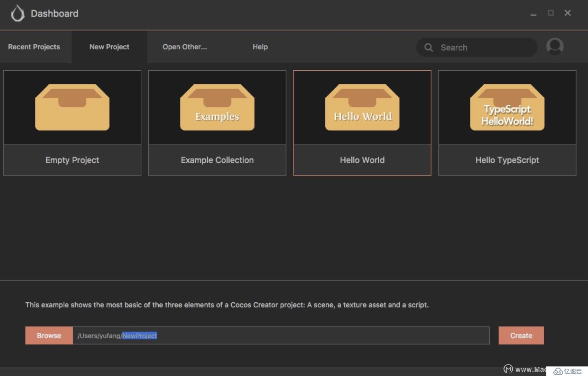Click the Dashboard title text

[x=55, y=14]
